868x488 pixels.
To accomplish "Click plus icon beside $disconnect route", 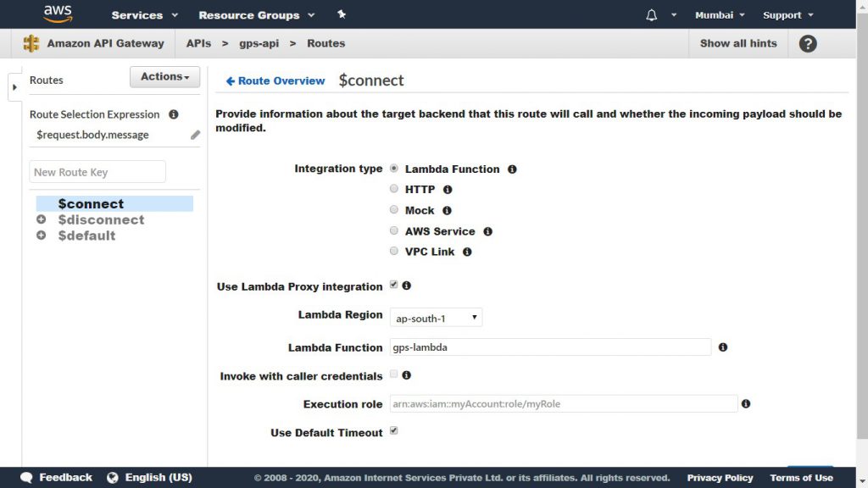I will pyautogui.click(x=41, y=219).
